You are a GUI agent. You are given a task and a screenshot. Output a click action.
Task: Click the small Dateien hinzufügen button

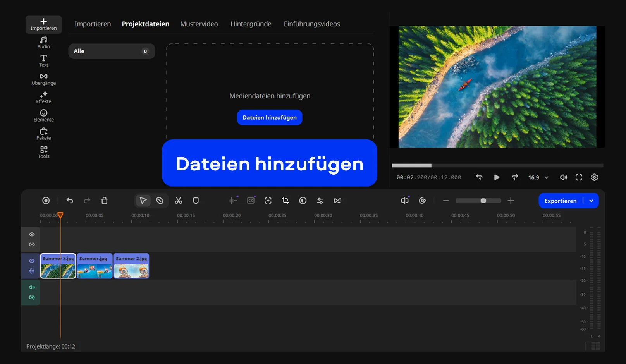coord(270,118)
